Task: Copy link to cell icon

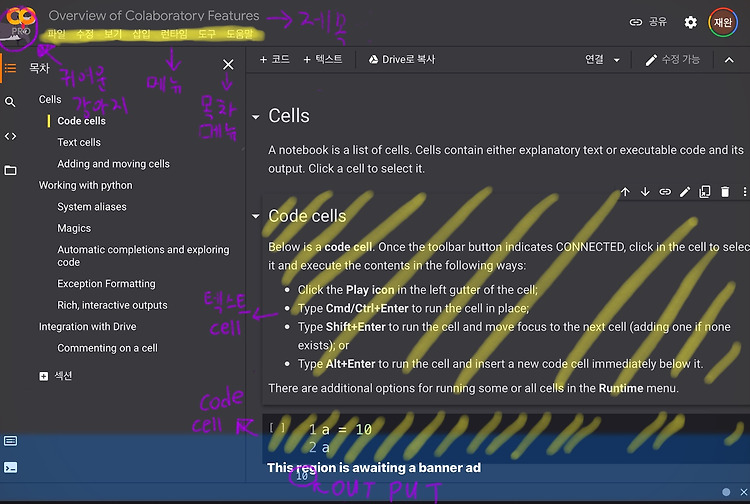Action: coord(665,192)
